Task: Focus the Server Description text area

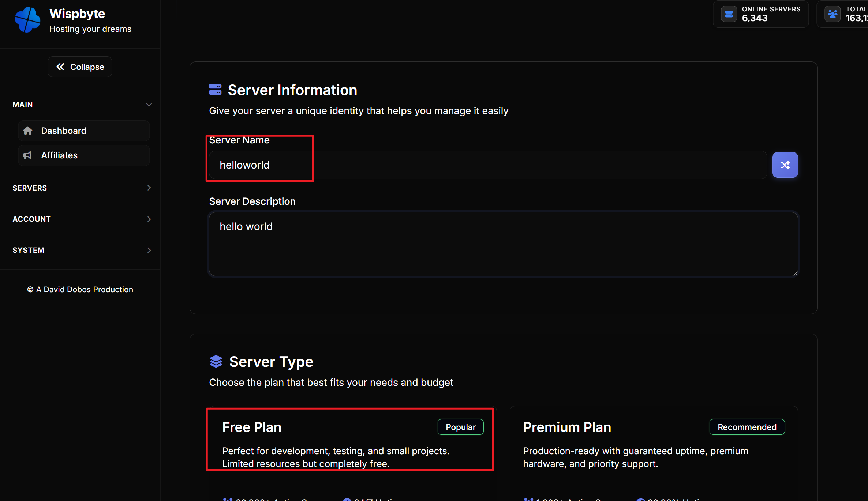Action: pos(503,244)
